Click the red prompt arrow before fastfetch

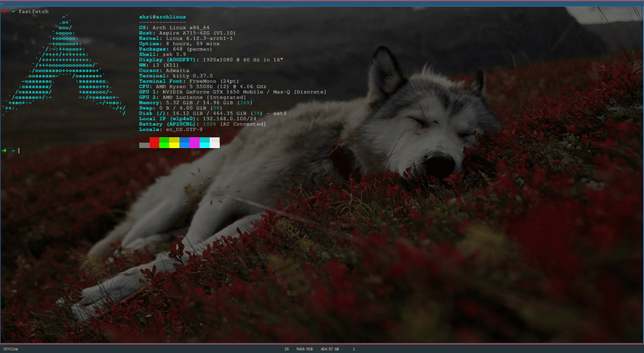5,12
